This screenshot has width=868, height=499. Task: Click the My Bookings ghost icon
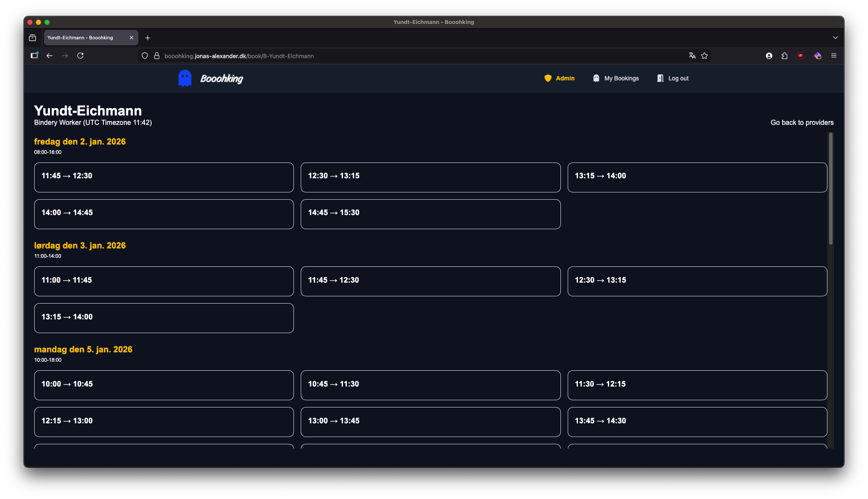click(596, 78)
